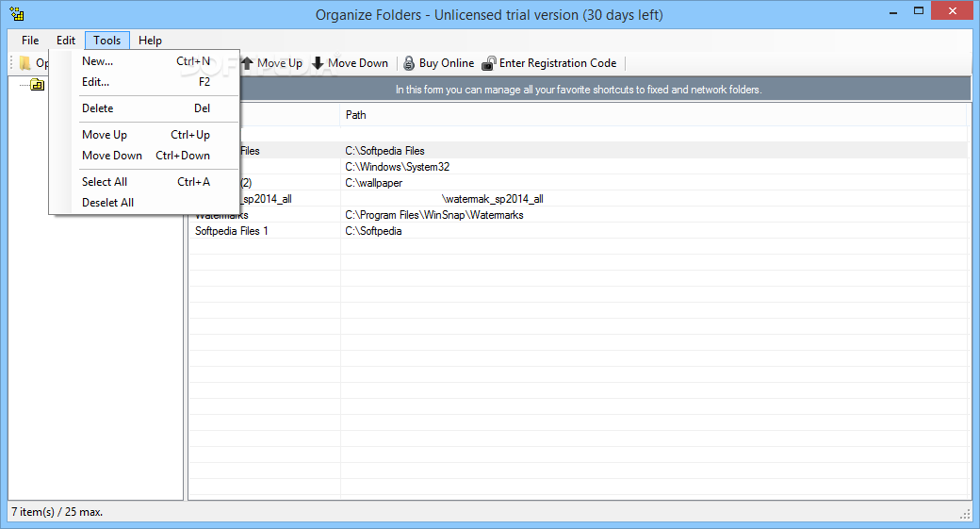Open the Help menu
Viewport: 980px width, 529px height.
(x=150, y=40)
